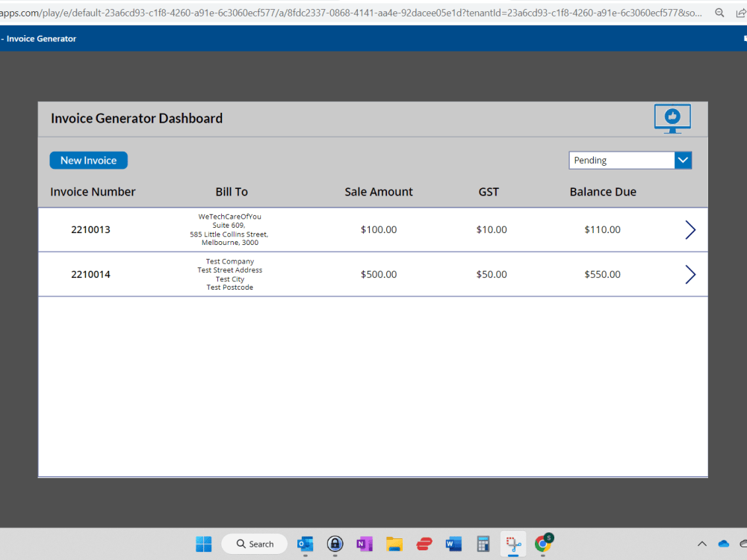
Task: Open Outlook from the taskbar
Action: coord(305,544)
